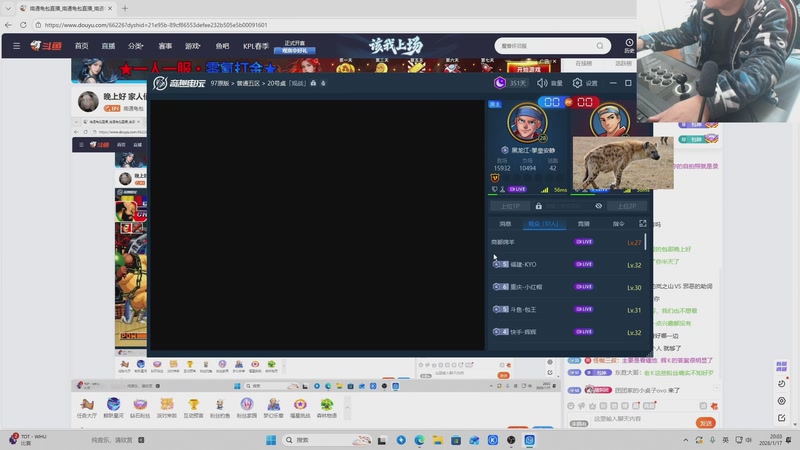
Task: Open 钻石粉丝 in the bottom activity bar
Action: coord(140,407)
